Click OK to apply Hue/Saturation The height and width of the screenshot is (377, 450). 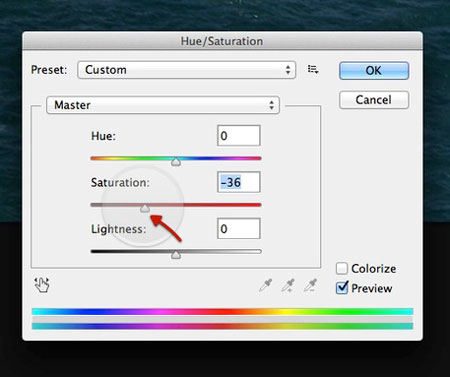pos(374,71)
